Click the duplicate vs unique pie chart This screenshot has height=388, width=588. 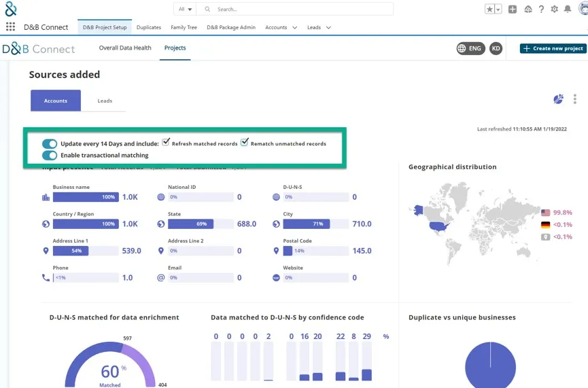click(x=490, y=365)
